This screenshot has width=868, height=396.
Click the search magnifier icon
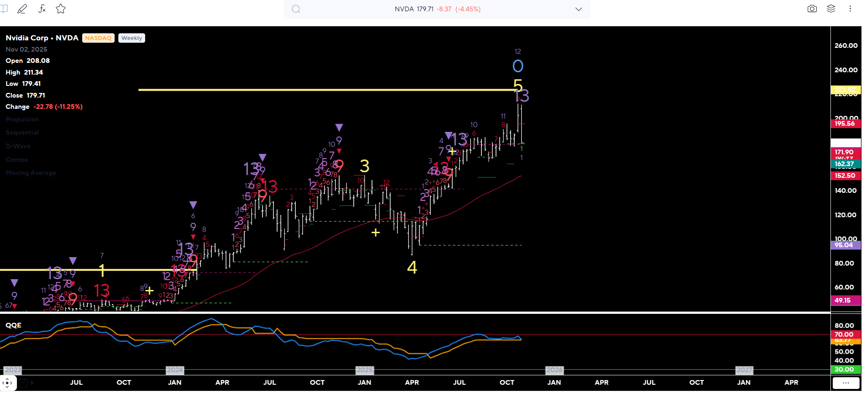coord(296,9)
